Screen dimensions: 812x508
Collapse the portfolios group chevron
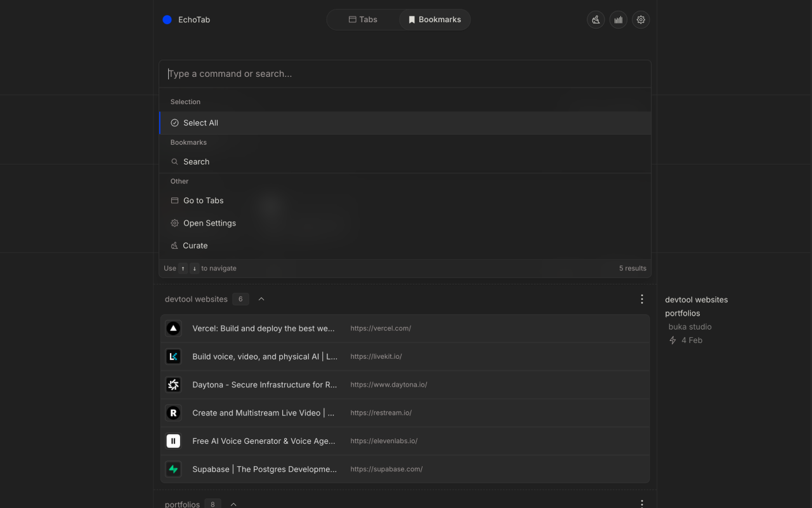(x=233, y=504)
